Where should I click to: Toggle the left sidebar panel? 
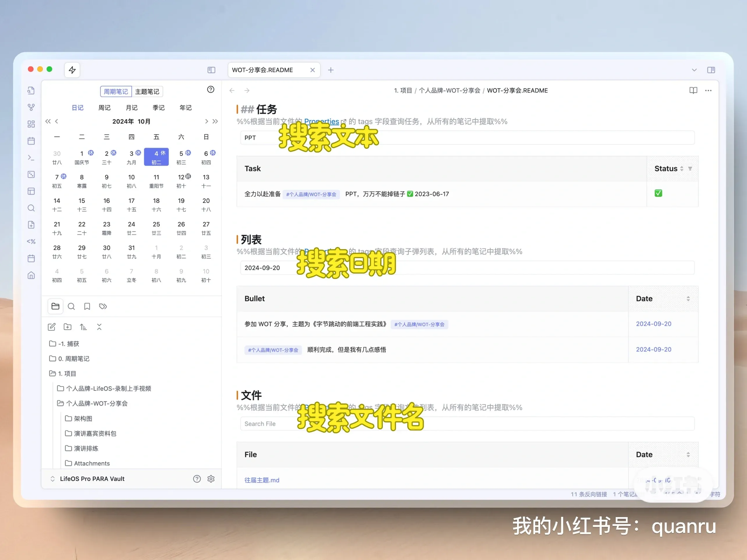[211, 70]
